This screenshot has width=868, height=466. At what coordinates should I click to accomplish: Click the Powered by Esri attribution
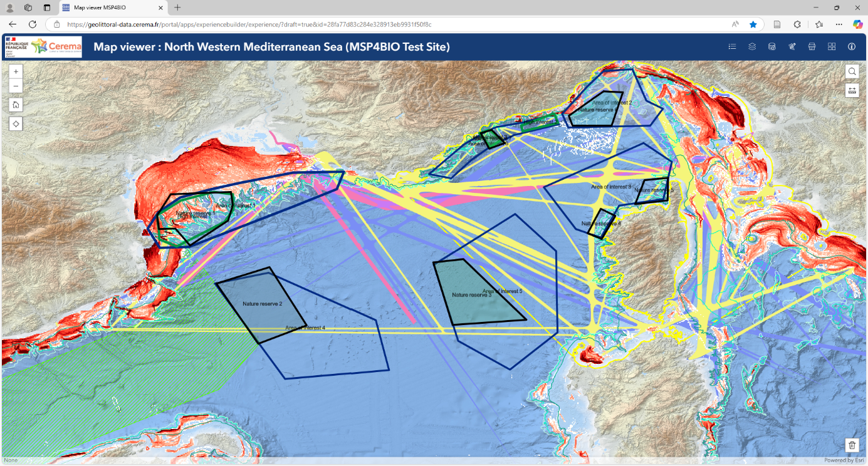(x=844, y=460)
